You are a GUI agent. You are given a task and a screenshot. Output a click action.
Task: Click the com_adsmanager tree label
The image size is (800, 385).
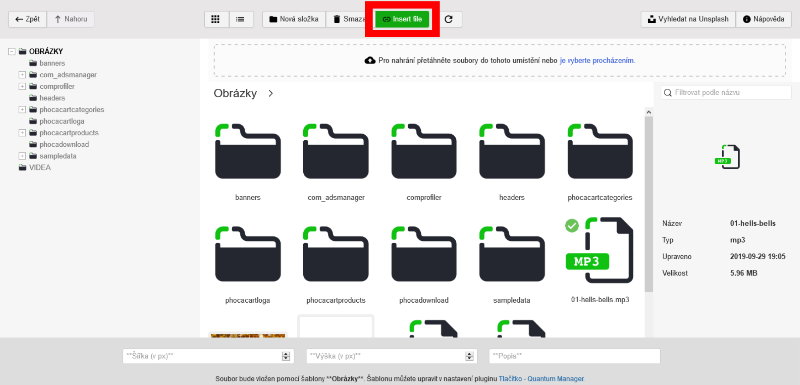click(x=68, y=75)
